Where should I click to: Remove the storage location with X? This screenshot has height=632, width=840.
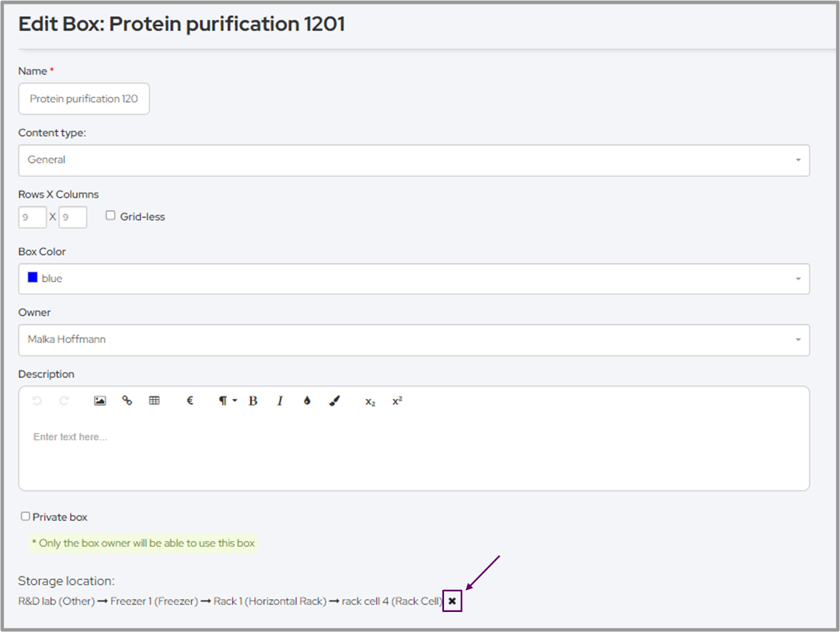click(452, 601)
